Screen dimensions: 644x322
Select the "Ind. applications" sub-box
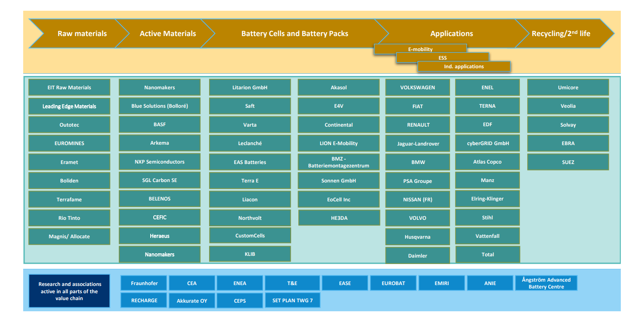pos(464,67)
